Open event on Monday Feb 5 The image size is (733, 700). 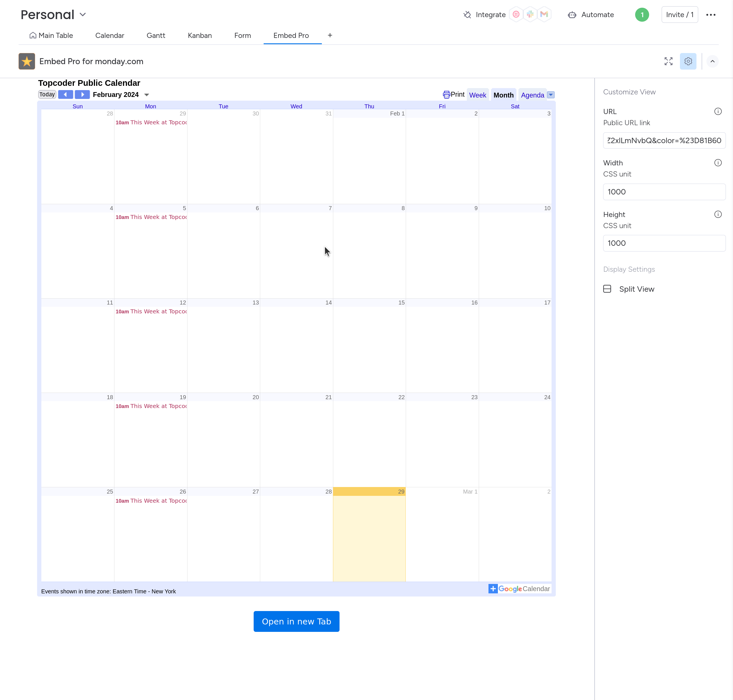pyautogui.click(x=151, y=217)
